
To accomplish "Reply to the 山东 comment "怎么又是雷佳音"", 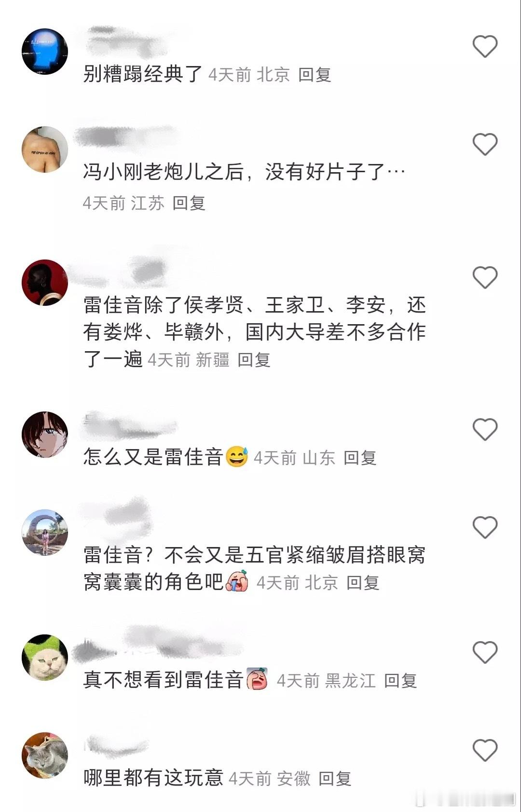I will coord(360,458).
